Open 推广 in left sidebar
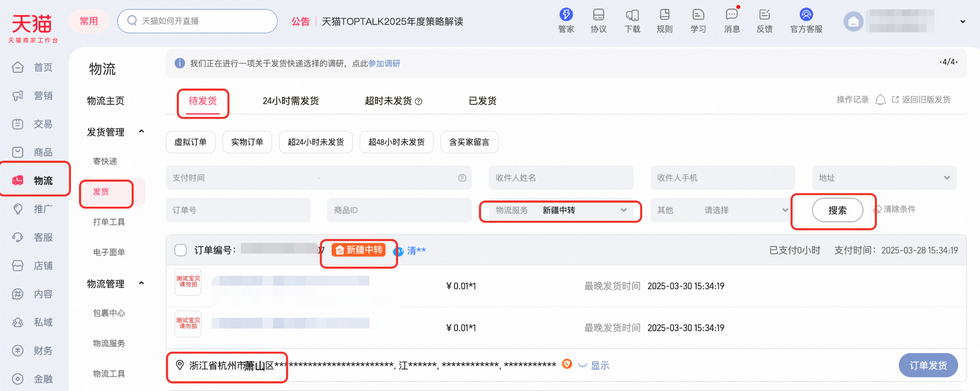The image size is (980, 391). (x=33, y=209)
